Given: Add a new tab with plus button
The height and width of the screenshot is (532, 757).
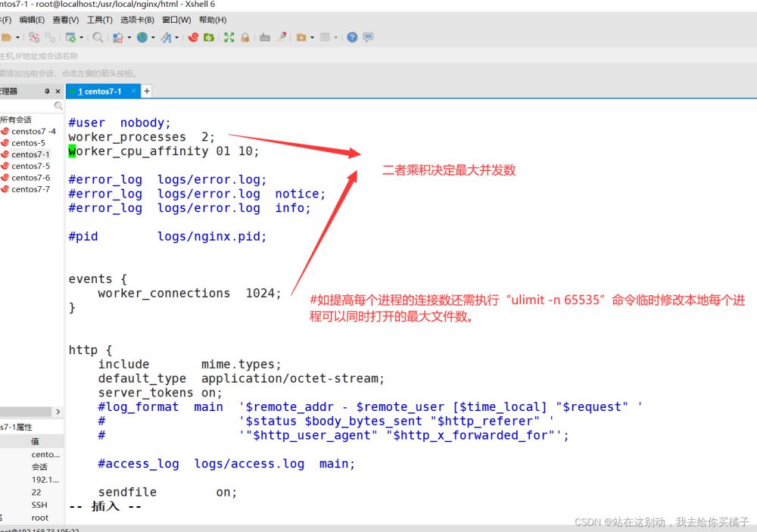Looking at the screenshot, I should pos(147,91).
